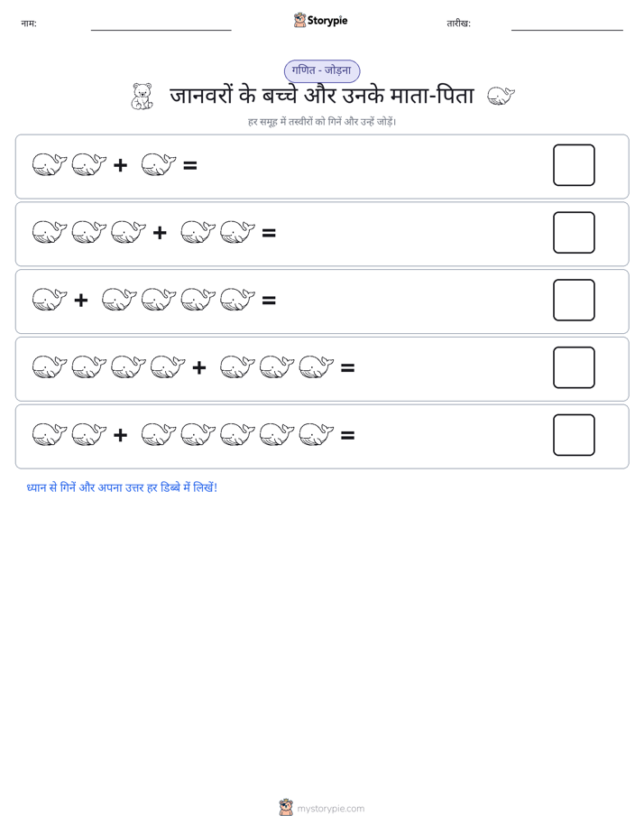
Task: Open the mystorypie.com footer link
Action: [330, 809]
